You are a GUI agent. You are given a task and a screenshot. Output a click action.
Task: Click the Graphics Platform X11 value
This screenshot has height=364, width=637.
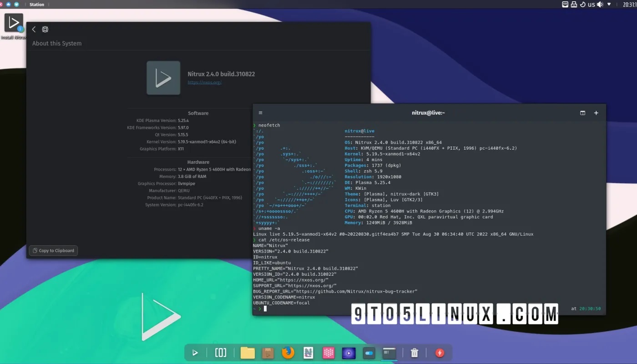[x=181, y=149]
